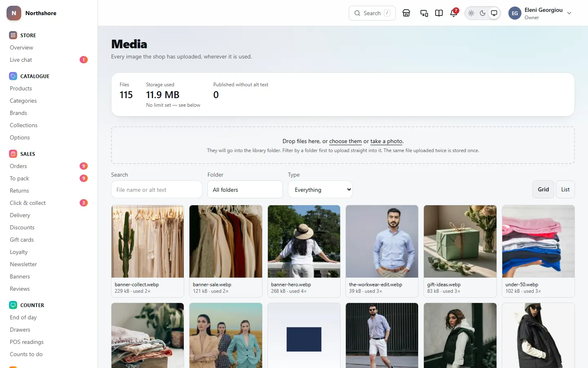Click the Store section icon
Viewport: 588px width, 368px height.
click(x=13, y=35)
